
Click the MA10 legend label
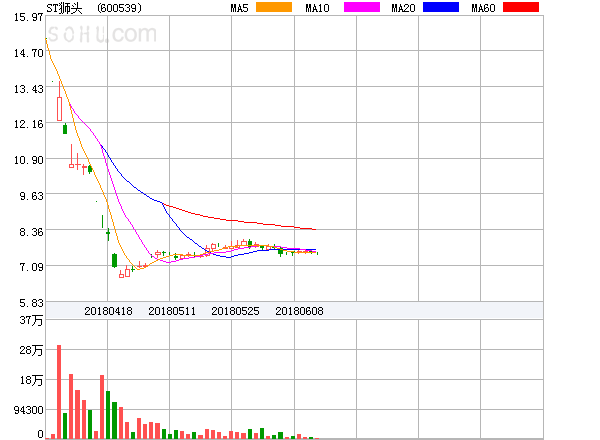317,8
